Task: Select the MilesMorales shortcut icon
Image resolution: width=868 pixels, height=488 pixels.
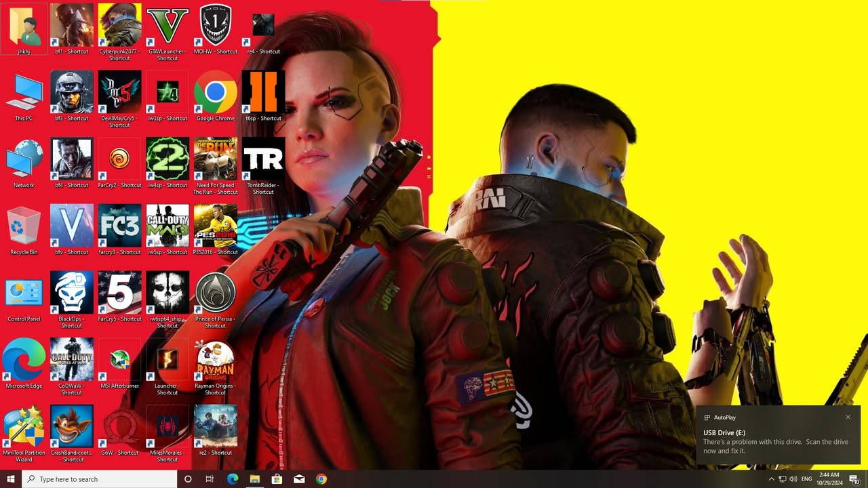Action: pyautogui.click(x=167, y=435)
